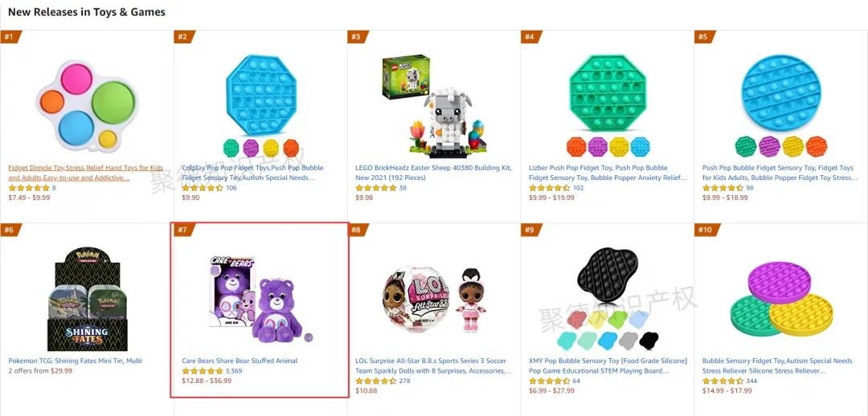868x416 pixels.
Task: Click the #2 rank badge
Action: click(x=184, y=37)
